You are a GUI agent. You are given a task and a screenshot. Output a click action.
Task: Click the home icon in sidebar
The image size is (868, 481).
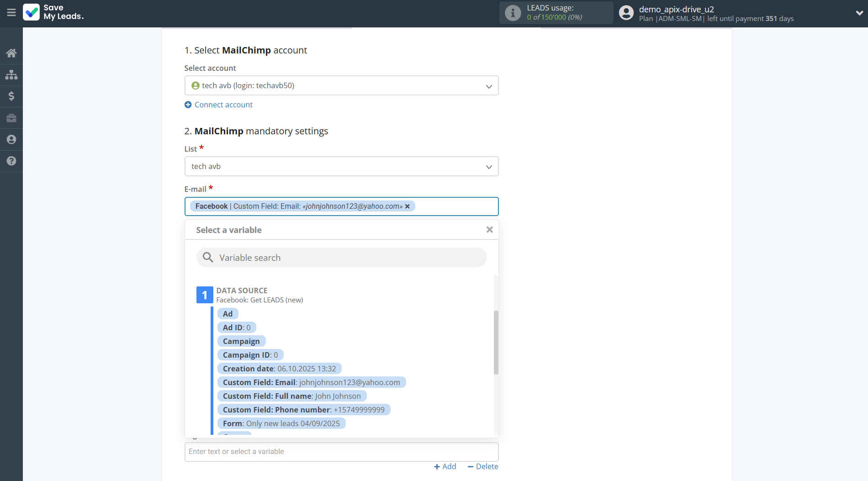[11, 53]
